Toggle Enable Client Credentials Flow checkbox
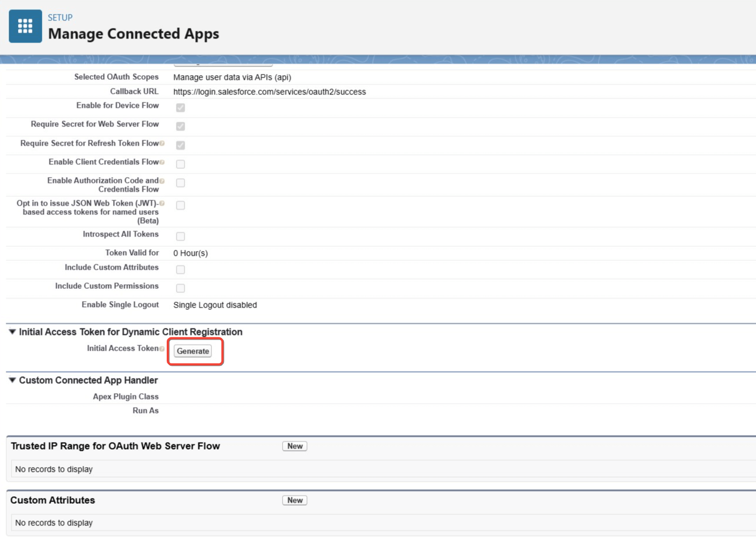Viewport: 756px width, 537px height. pos(181,164)
